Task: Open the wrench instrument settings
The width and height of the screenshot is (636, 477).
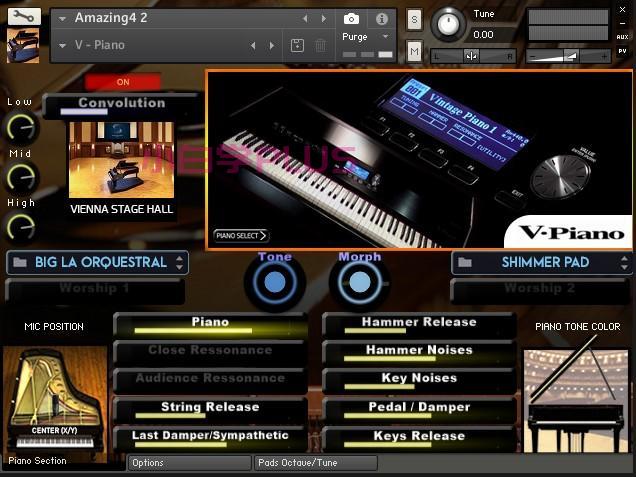Action: (x=24, y=17)
